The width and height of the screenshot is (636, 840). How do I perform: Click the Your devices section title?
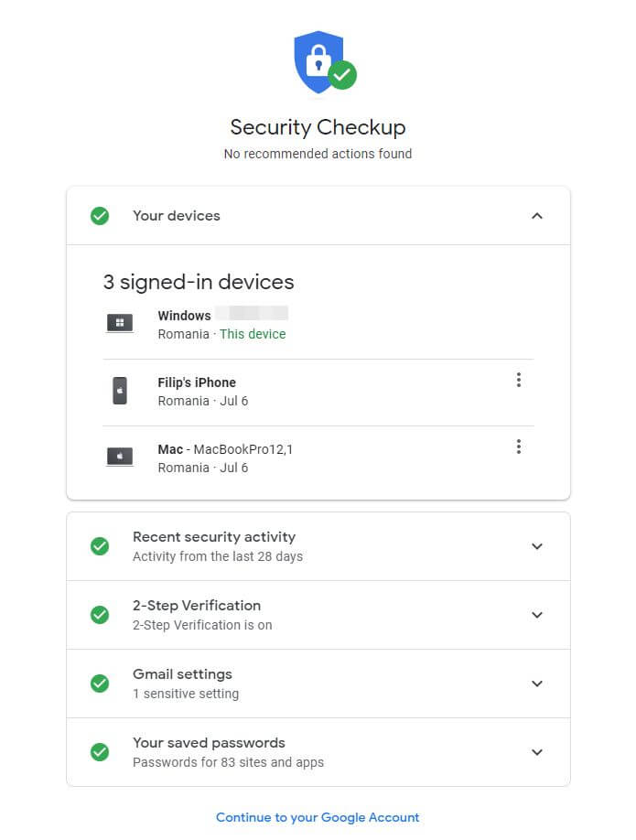(x=177, y=216)
